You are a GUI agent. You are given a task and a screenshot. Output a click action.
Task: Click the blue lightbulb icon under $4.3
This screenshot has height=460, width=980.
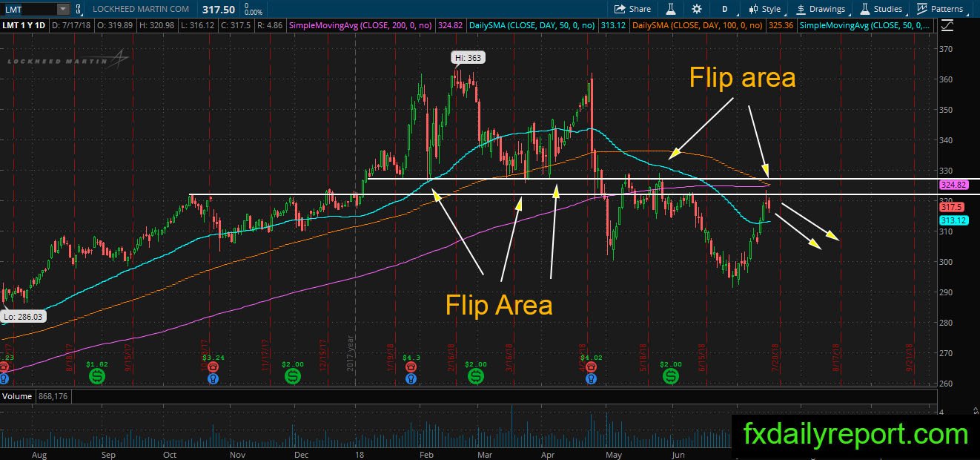click(x=410, y=378)
